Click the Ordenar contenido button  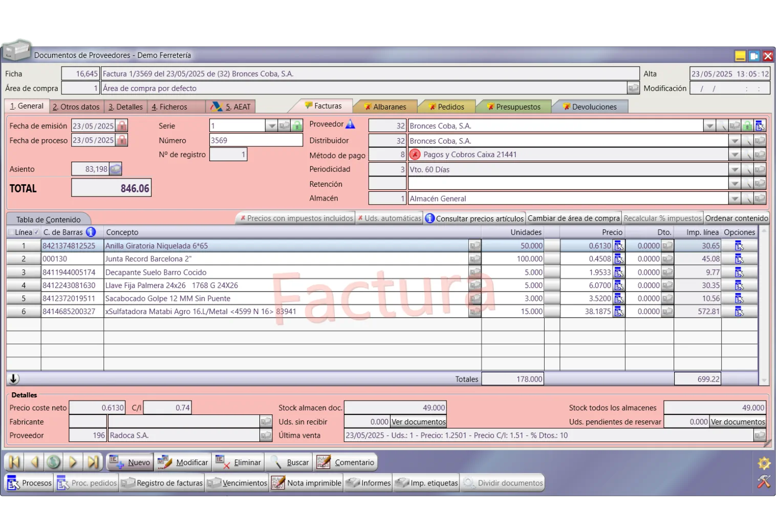point(736,218)
